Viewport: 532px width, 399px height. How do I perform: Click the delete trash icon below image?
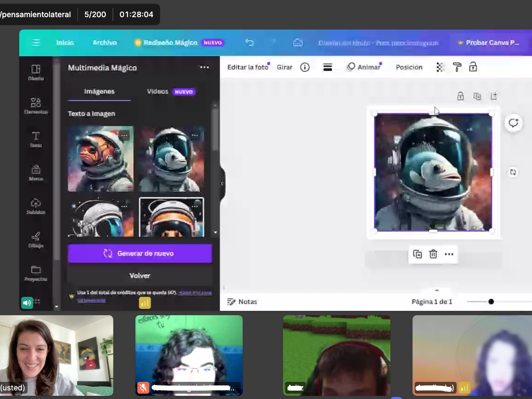click(433, 254)
